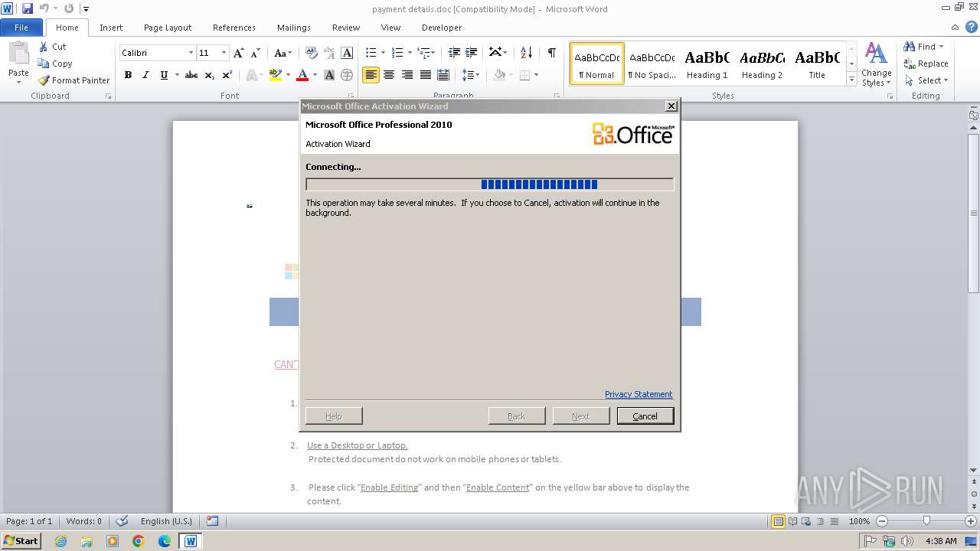The width and height of the screenshot is (980, 551).
Task: Apply Subscript formatting
Action: tap(210, 75)
